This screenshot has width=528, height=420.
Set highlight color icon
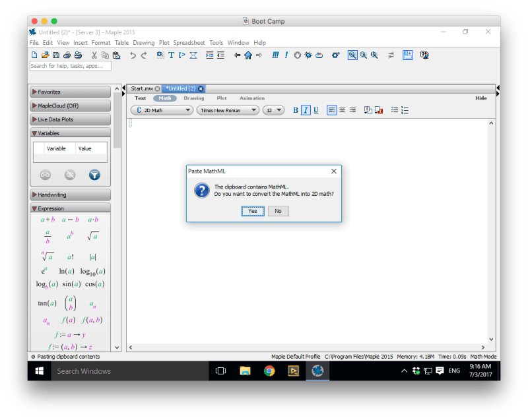(x=379, y=110)
